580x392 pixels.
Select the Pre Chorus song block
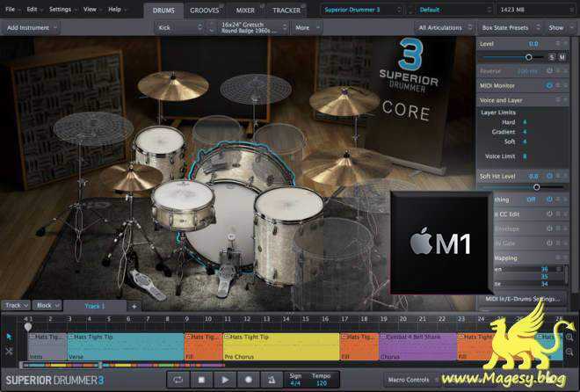(281, 347)
